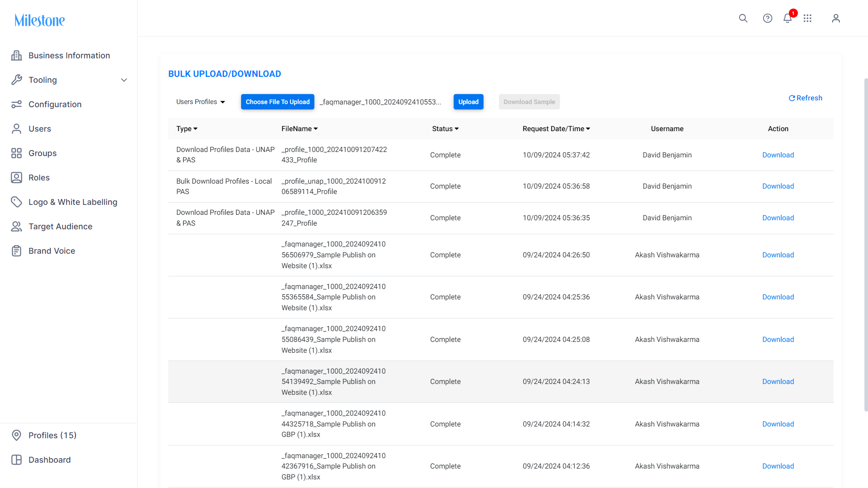Open user account icon
868x488 pixels.
click(x=836, y=18)
